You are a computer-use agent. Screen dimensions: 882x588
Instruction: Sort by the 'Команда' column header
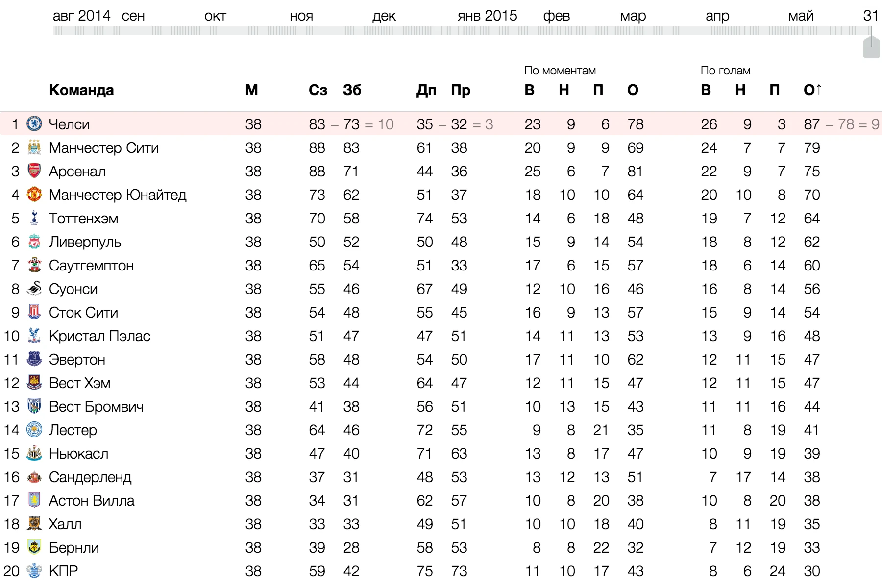coord(81,90)
